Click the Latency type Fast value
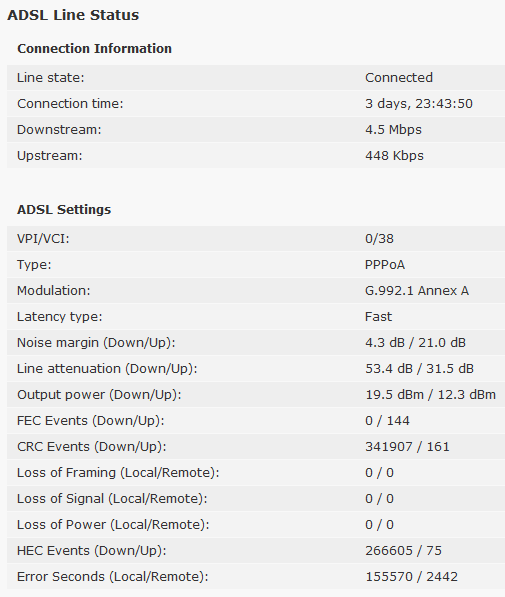Screen dimensions: 505x597 point(378,317)
